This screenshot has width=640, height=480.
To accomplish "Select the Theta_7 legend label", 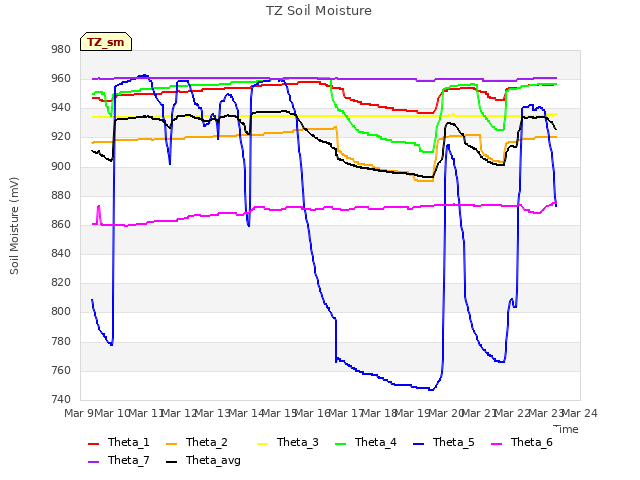I will [x=129, y=460].
